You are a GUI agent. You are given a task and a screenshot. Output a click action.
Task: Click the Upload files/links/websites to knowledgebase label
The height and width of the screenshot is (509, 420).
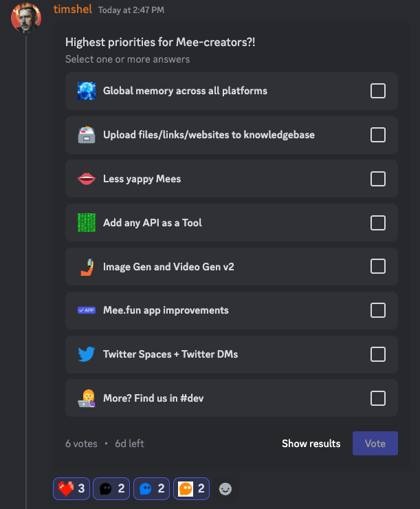point(209,135)
